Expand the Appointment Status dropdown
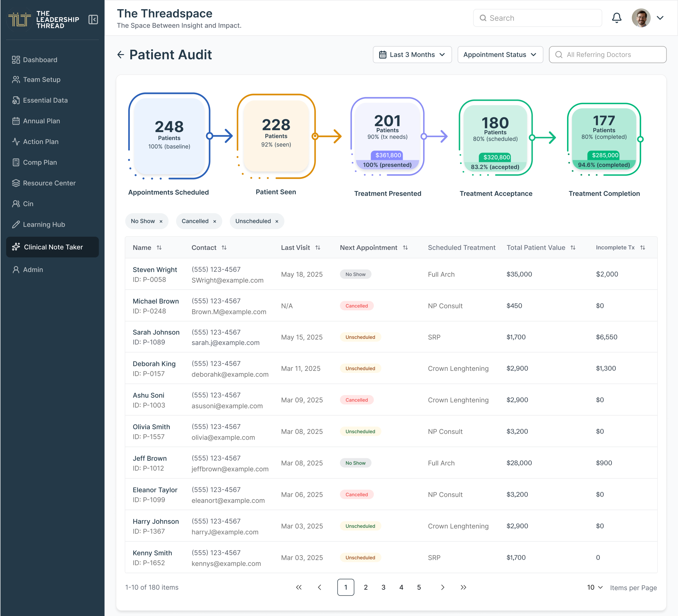678x616 pixels. click(x=500, y=55)
